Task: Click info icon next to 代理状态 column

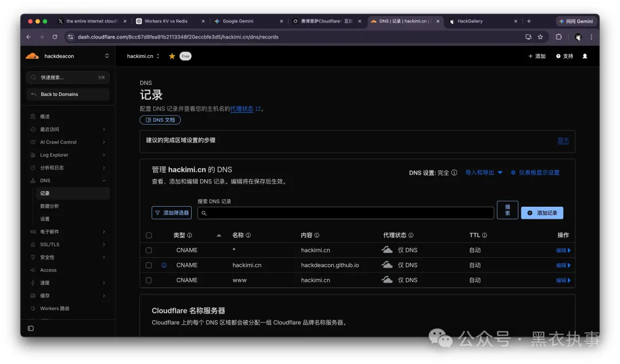Action: (411, 235)
